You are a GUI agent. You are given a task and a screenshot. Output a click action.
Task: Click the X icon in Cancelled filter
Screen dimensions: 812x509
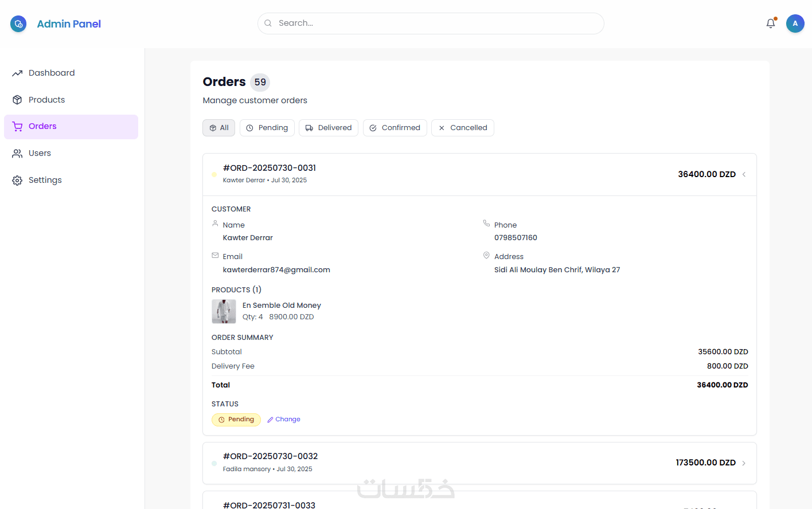442,128
